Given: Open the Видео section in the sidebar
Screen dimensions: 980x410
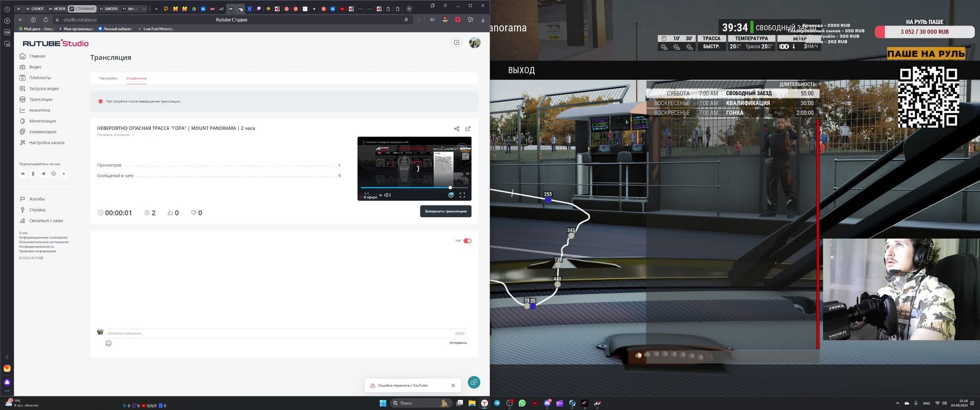Looking at the screenshot, I should tap(31, 67).
